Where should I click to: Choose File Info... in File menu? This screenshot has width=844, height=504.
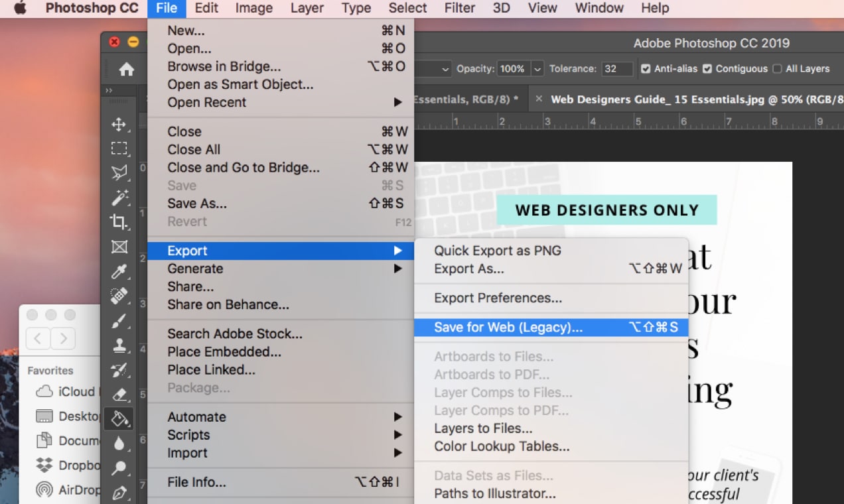281,482
